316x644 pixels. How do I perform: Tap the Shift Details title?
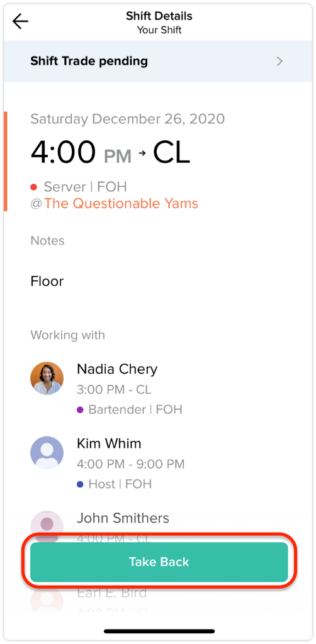[x=159, y=16]
